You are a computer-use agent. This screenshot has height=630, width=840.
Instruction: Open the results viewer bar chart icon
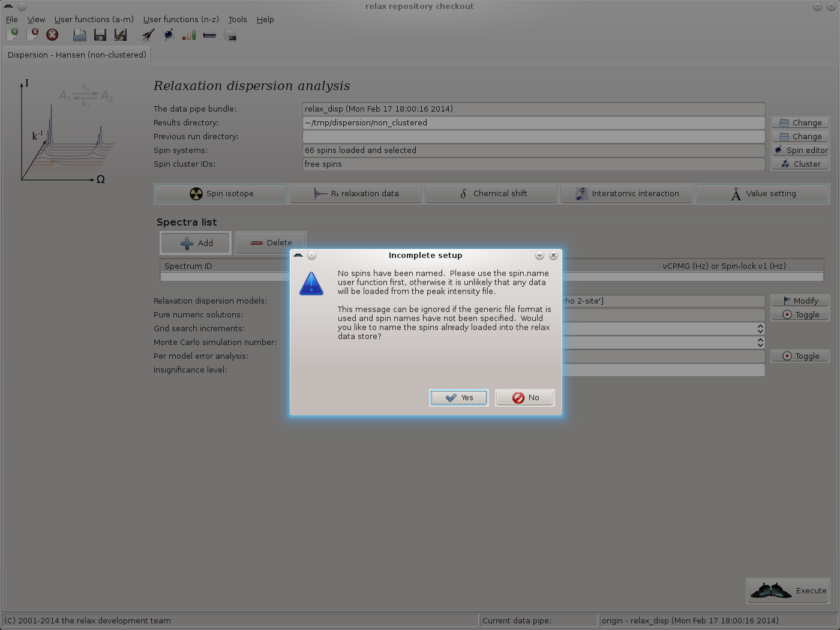point(189,35)
